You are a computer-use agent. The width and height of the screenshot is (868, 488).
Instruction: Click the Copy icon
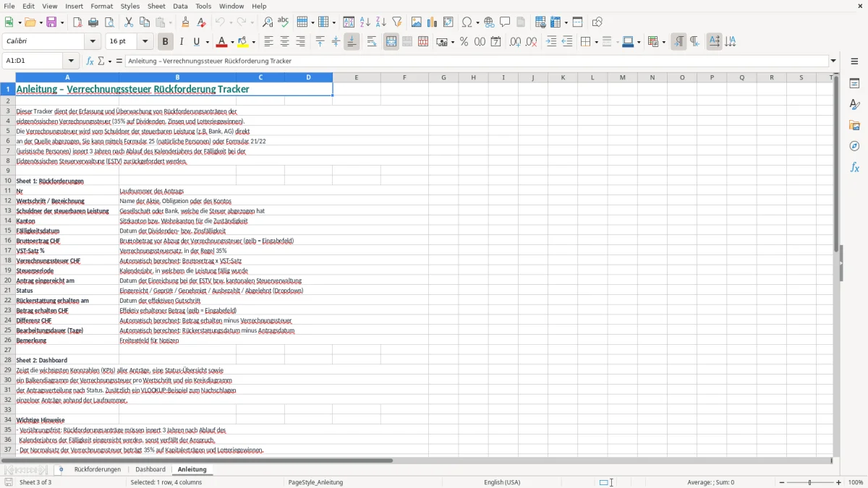tap(145, 22)
